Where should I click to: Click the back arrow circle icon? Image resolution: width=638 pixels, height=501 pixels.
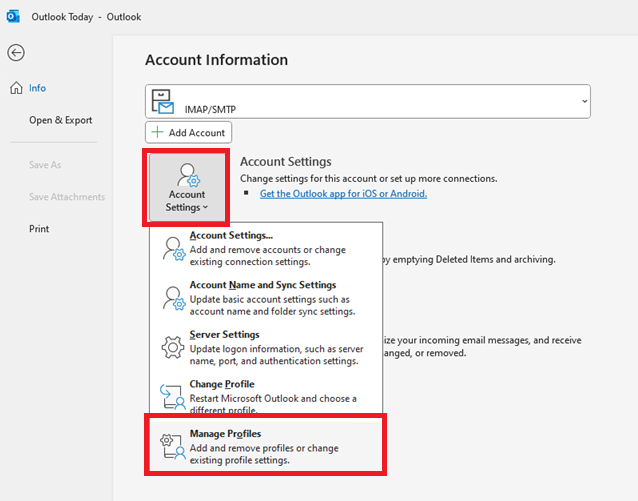point(16,53)
